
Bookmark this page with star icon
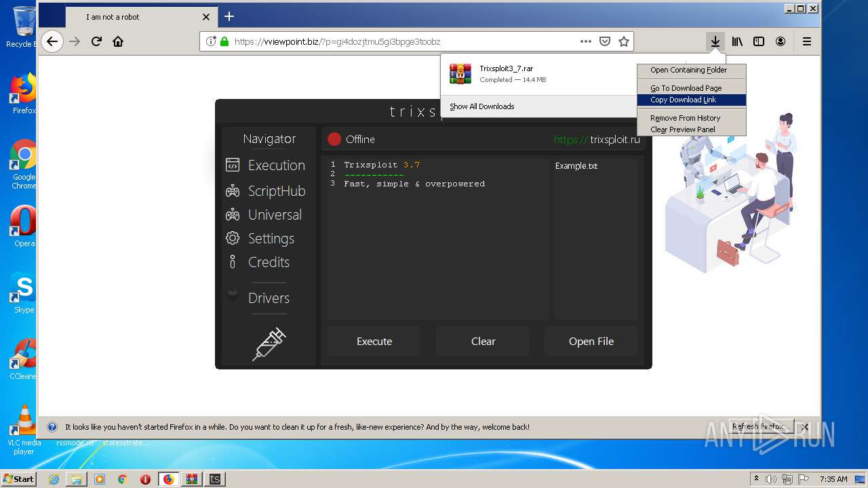tap(624, 41)
